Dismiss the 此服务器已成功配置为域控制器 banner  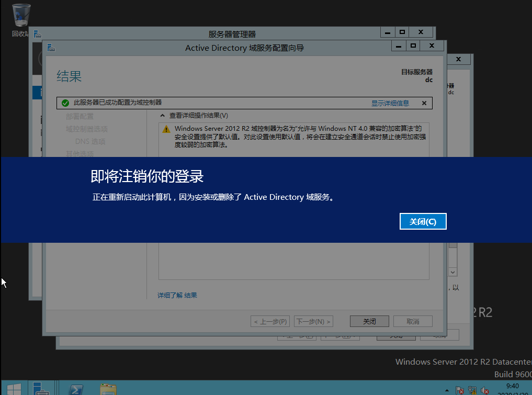click(x=424, y=103)
